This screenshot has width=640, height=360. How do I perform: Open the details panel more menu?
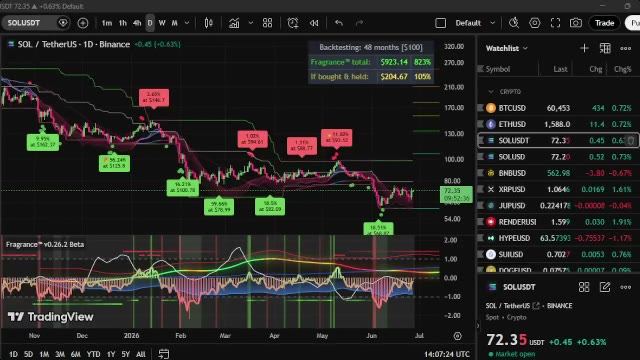[625, 287]
